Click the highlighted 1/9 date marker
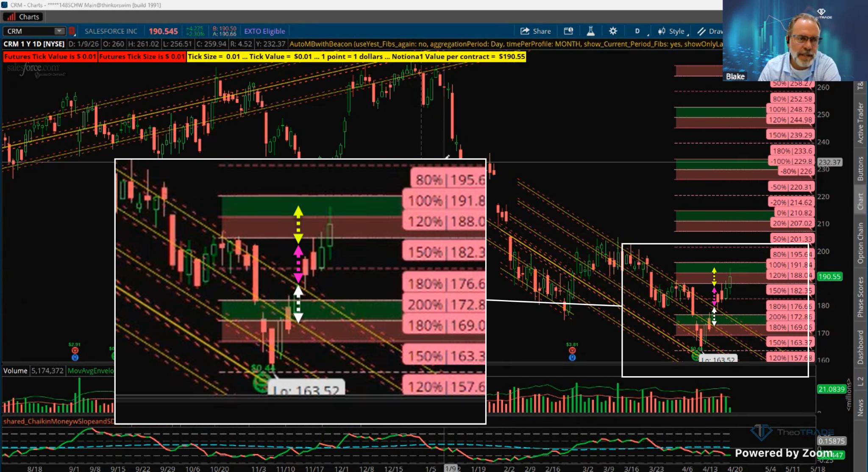The width and height of the screenshot is (868, 472). click(x=452, y=468)
